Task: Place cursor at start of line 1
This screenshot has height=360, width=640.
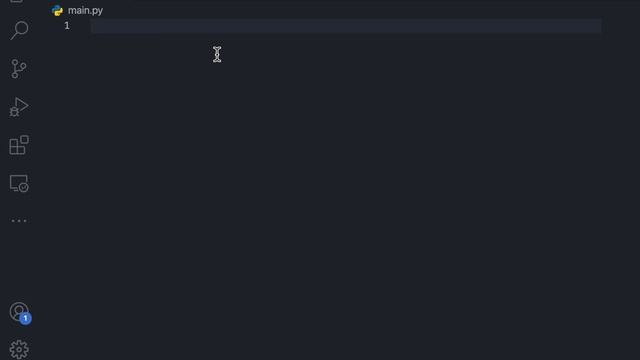Action: pyautogui.click(x=93, y=26)
